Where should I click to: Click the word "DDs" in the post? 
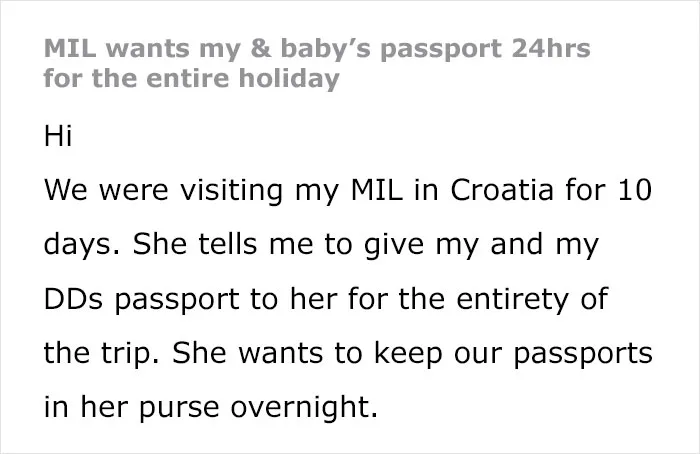(73, 299)
